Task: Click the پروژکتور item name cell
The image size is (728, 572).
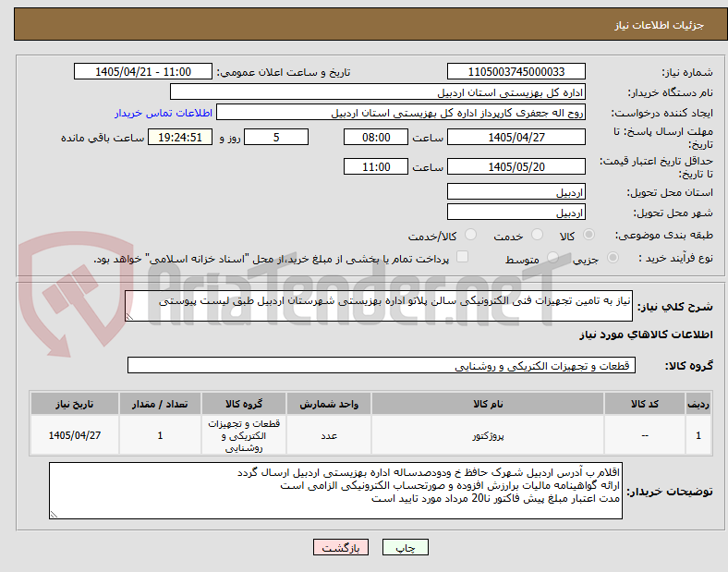Action: point(488,435)
